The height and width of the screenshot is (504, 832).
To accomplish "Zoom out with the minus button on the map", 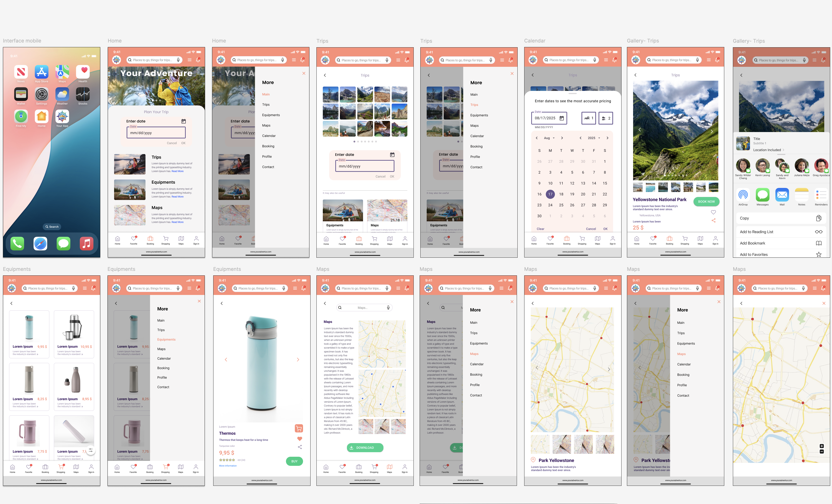I will [822, 451].
